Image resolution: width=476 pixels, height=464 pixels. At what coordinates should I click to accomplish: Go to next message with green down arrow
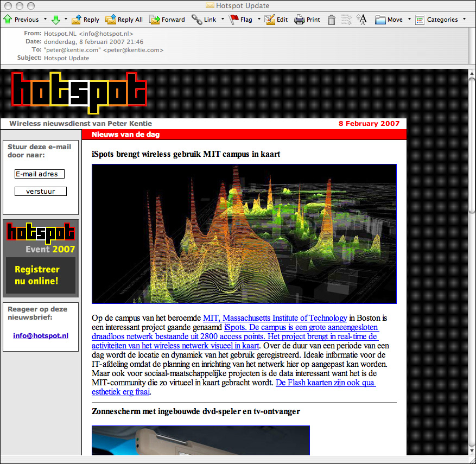pos(56,20)
